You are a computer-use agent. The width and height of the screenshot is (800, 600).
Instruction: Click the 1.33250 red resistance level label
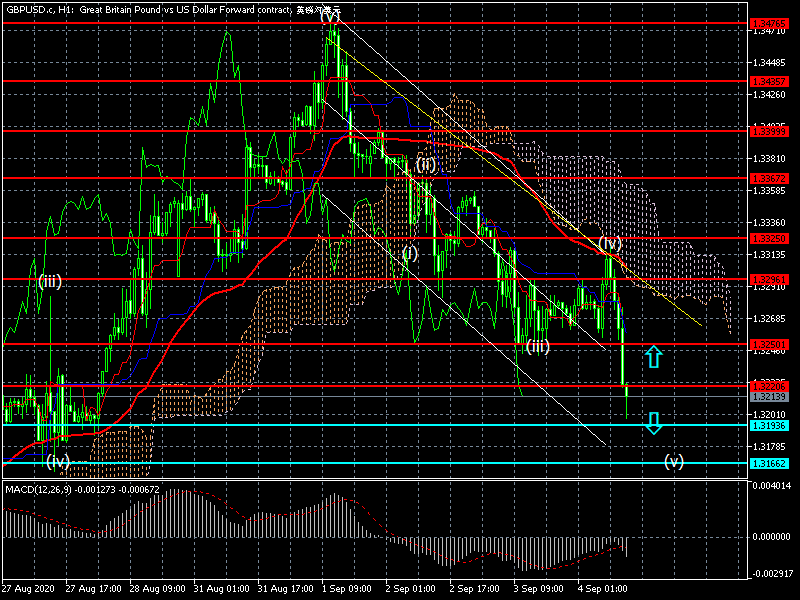pyautogui.click(x=768, y=238)
